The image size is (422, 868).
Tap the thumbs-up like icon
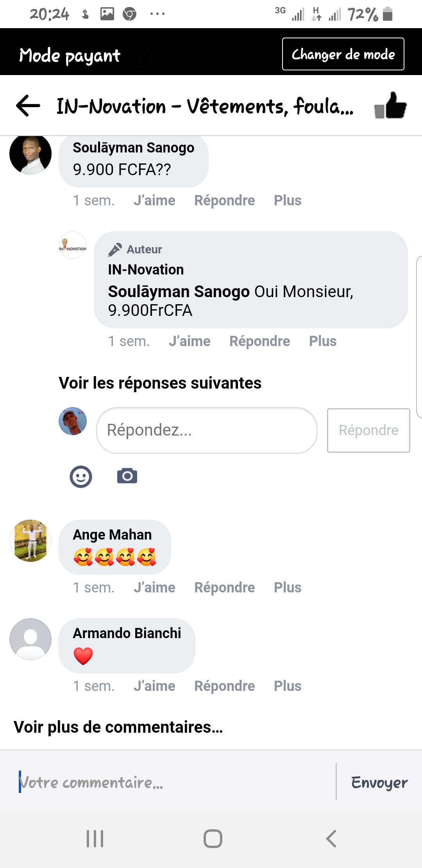390,106
